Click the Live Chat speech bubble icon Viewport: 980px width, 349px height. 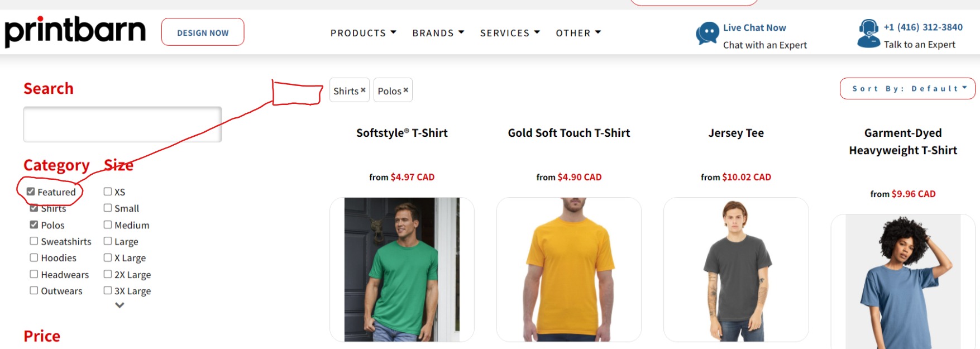click(707, 34)
